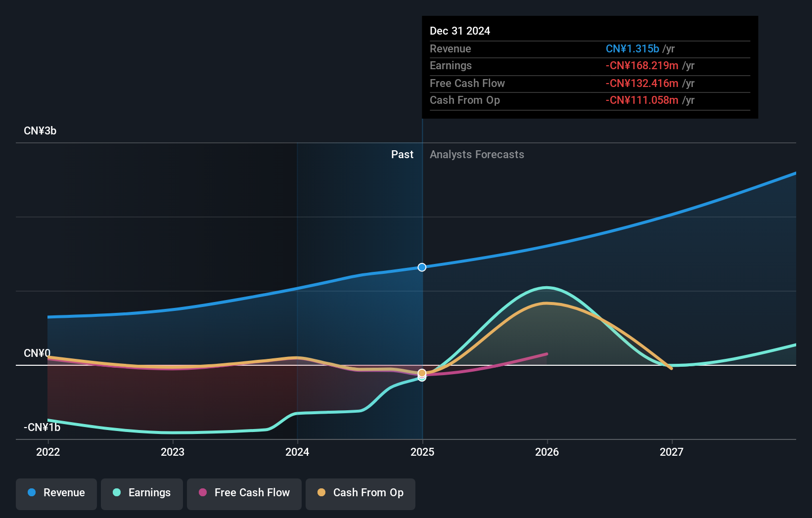Toggle the Cash From Op legend item
812x518 pixels.
(361, 494)
